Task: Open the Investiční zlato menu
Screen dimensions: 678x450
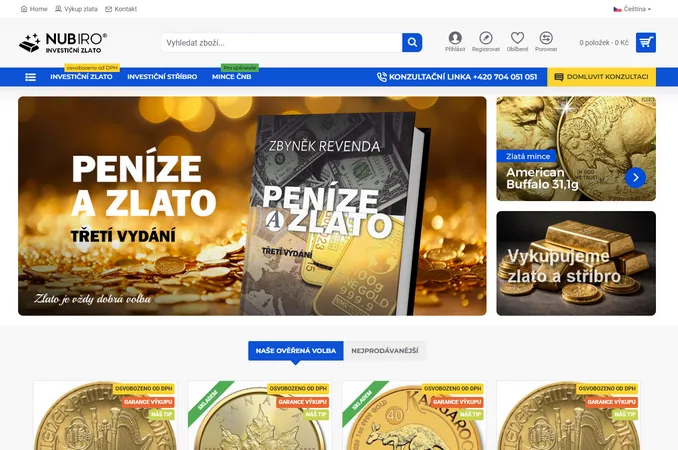Action: (81, 77)
